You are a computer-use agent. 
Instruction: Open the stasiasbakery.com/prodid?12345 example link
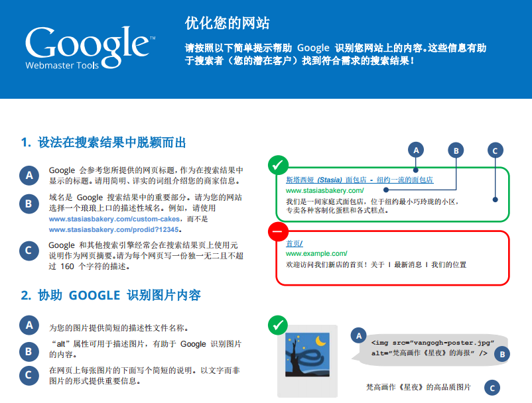(x=113, y=229)
